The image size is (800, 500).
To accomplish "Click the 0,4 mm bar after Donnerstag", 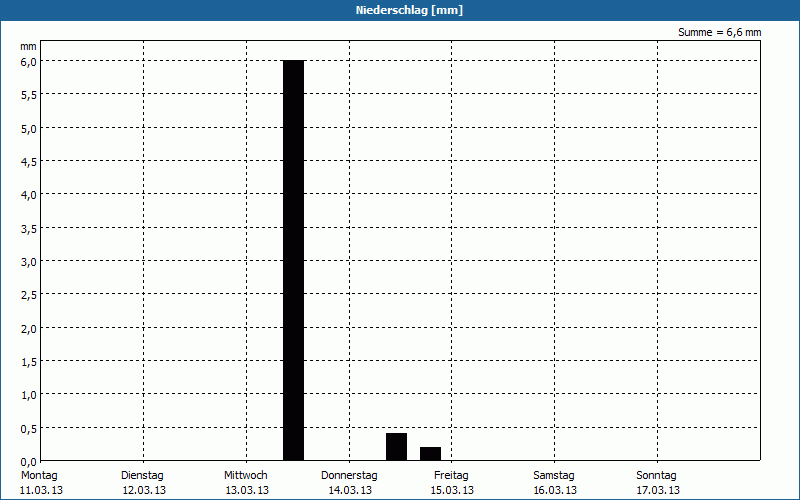I will point(396,446).
